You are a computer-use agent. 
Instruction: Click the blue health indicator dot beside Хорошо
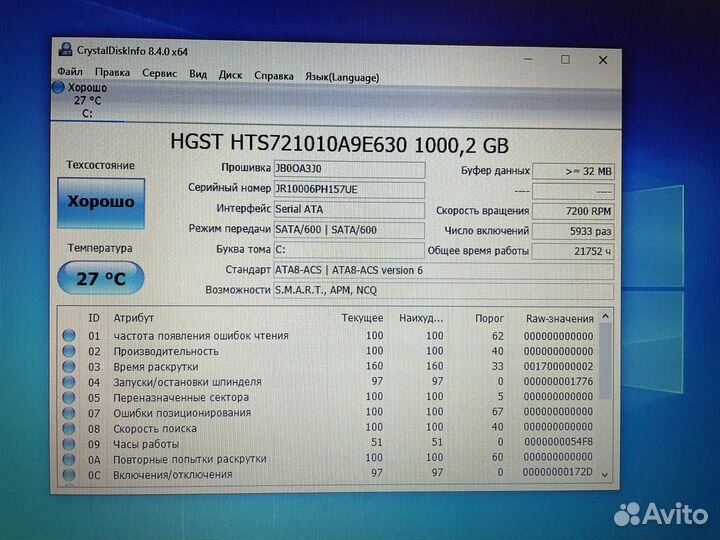(58, 87)
